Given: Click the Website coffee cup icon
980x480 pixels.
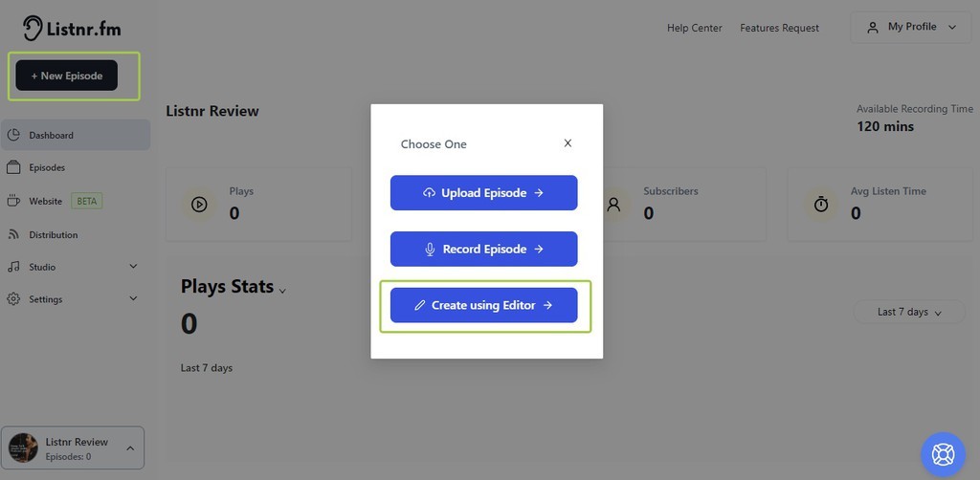Looking at the screenshot, I should (x=13, y=201).
